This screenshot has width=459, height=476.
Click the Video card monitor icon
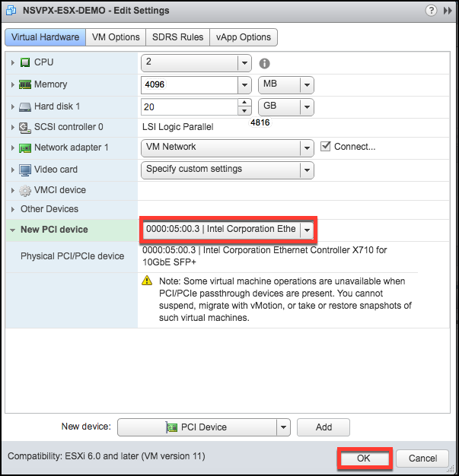pyautogui.click(x=25, y=170)
